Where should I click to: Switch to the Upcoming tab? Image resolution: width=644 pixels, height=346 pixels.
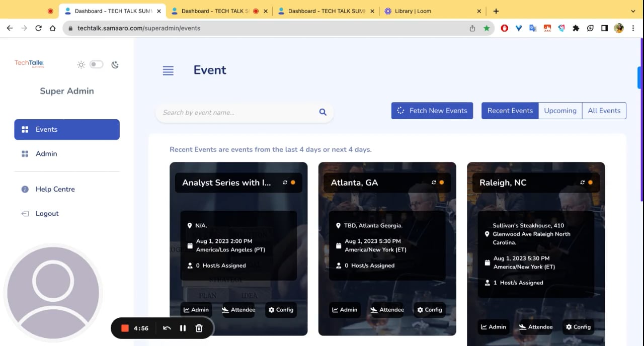click(560, 111)
